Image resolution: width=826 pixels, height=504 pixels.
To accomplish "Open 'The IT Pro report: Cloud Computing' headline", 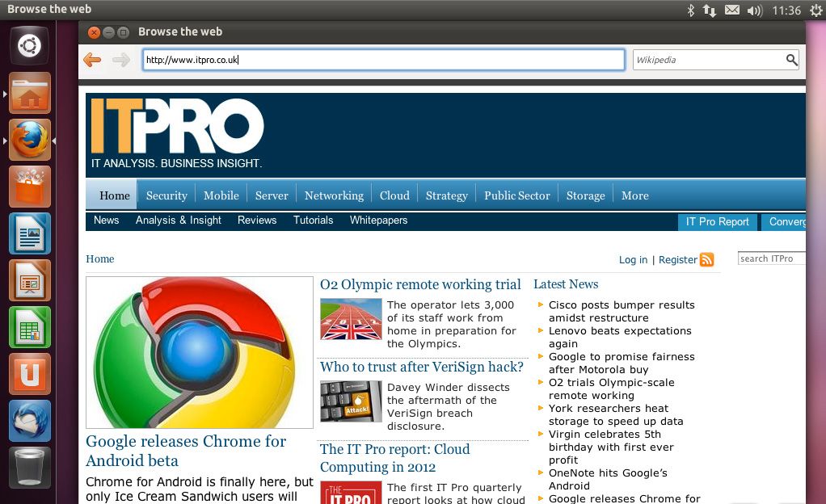I will tap(395, 458).
